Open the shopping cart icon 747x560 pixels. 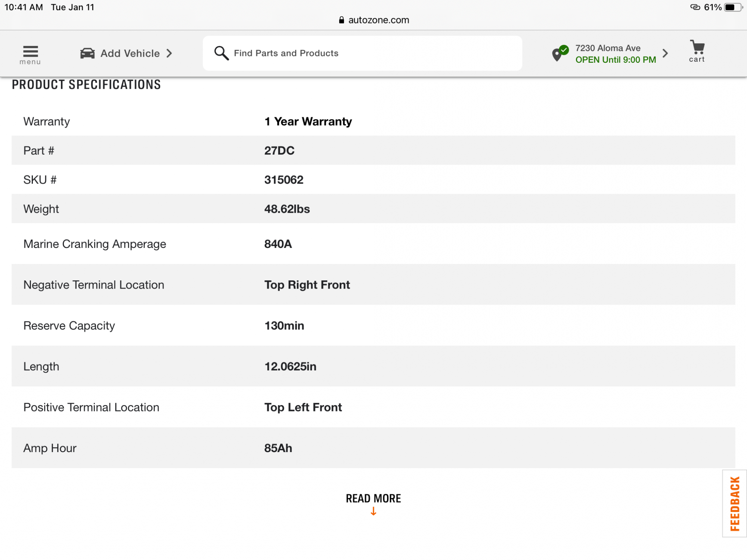point(697,47)
